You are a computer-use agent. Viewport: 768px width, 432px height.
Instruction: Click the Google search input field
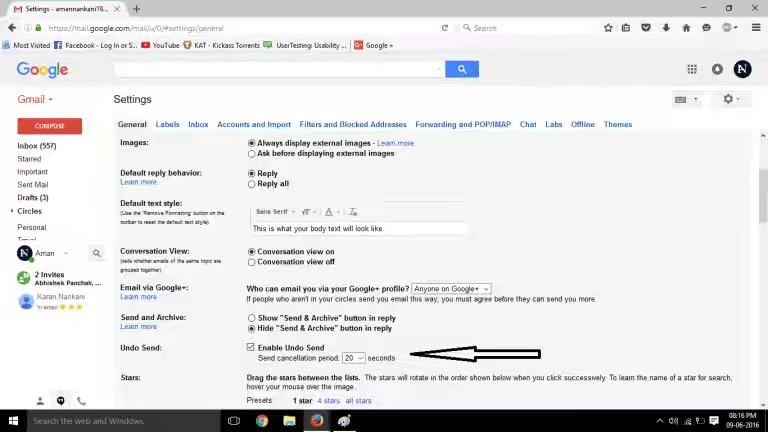tap(280, 69)
